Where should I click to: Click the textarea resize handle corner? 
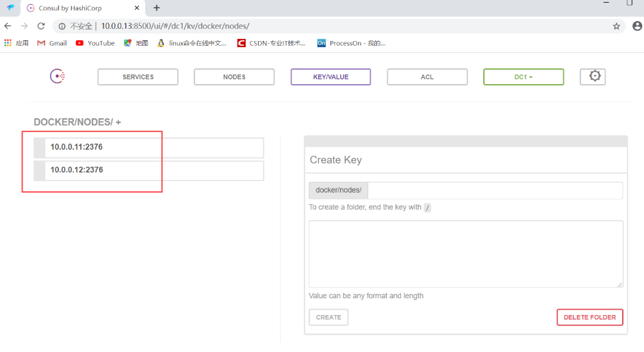tap(619, 284)
